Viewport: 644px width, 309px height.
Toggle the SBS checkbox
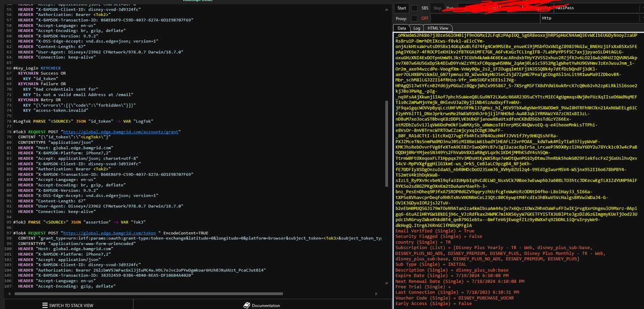[x=414, y=8]
